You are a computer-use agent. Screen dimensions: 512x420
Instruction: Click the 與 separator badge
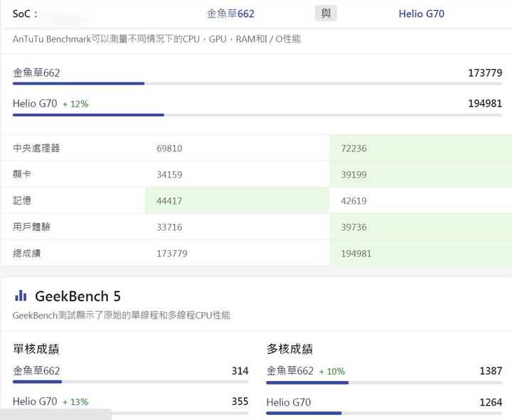tap(326, 14)
